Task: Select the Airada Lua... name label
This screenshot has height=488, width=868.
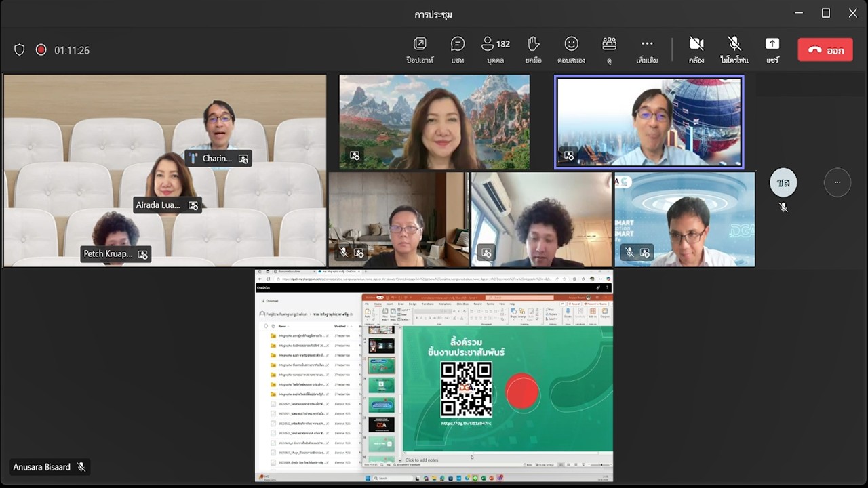Action: click(x=158, y=205)
